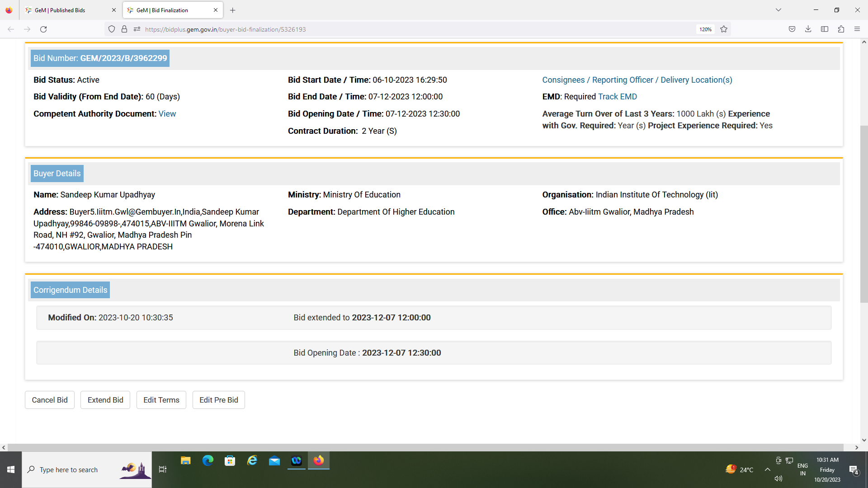This screenshot has width=868, height=488.
Task: View the Competent Authority Document
Action: click(167, 114)
